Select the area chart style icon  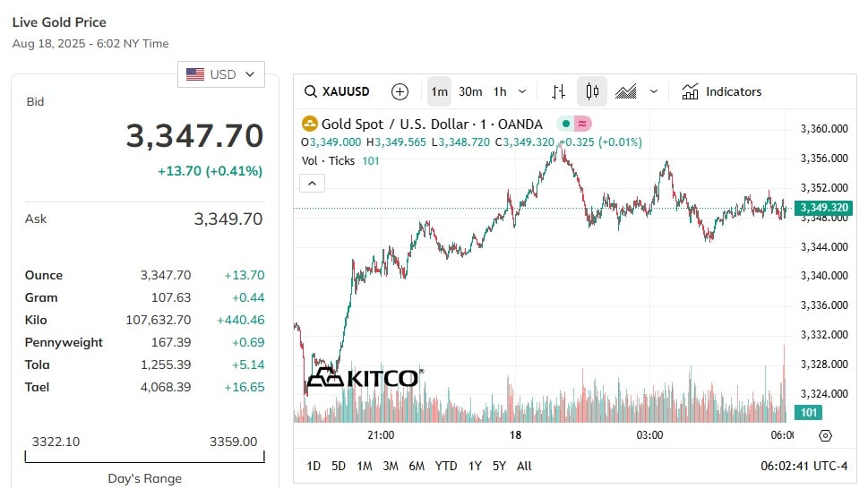point(625,92)
